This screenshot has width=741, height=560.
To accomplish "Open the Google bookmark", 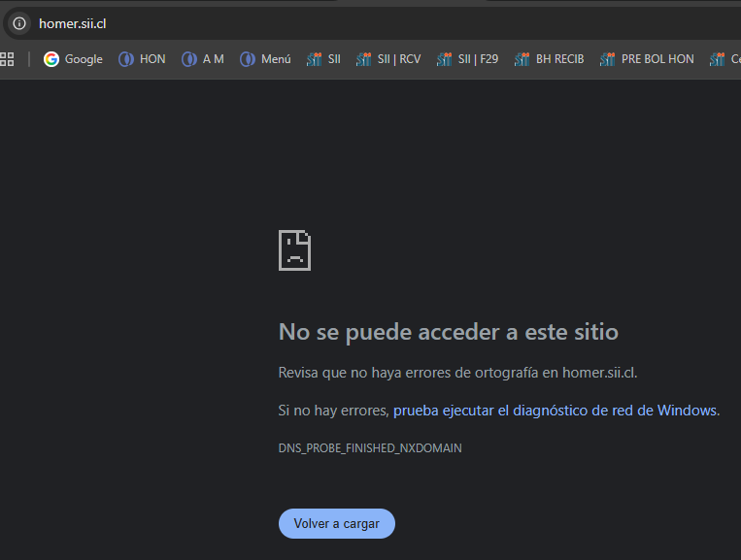I will tap(73, 59).
